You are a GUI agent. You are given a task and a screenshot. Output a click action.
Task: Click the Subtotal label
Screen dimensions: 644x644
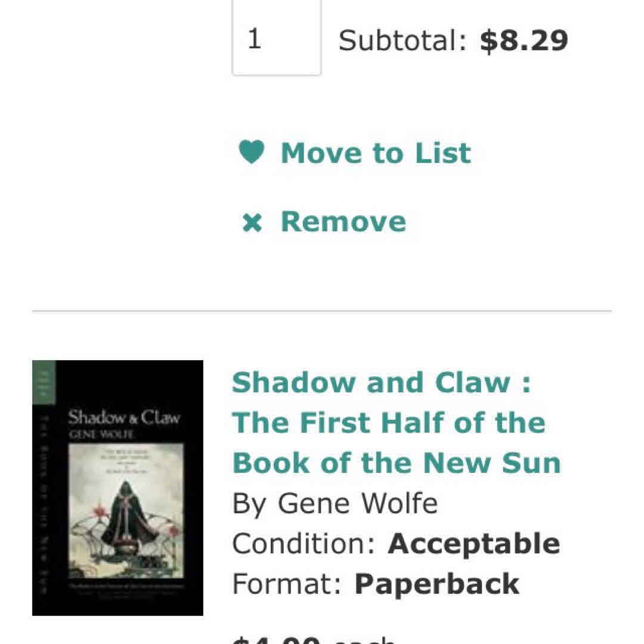pyautogui.click(x=402, y=41)
